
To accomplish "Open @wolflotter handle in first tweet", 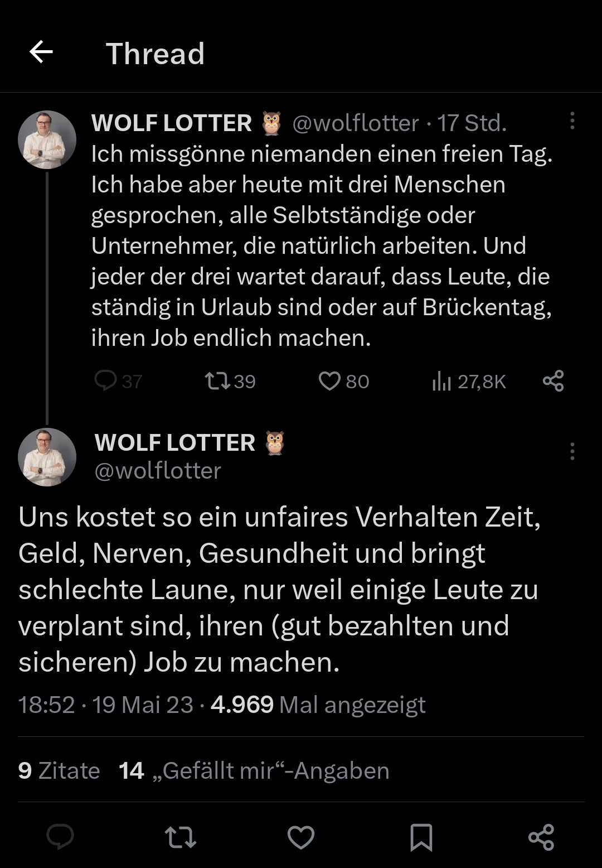I will [356, 123].
